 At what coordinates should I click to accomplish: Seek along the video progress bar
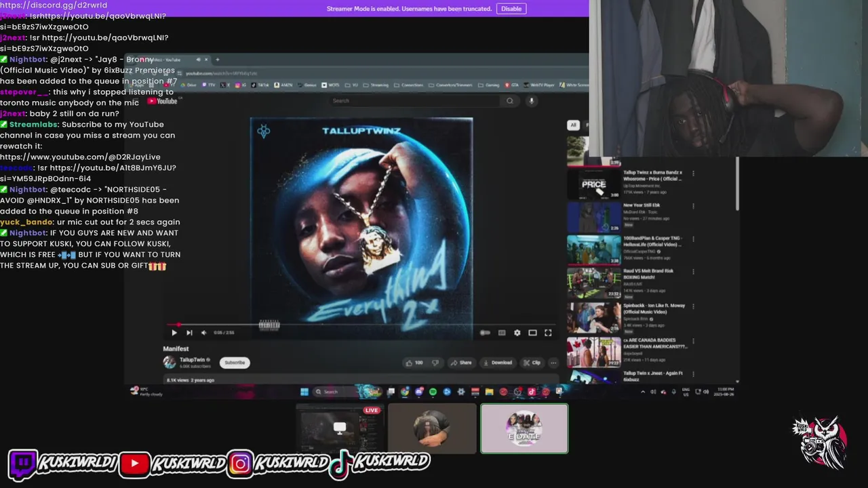pyautogui.click(x=361, y=325)
